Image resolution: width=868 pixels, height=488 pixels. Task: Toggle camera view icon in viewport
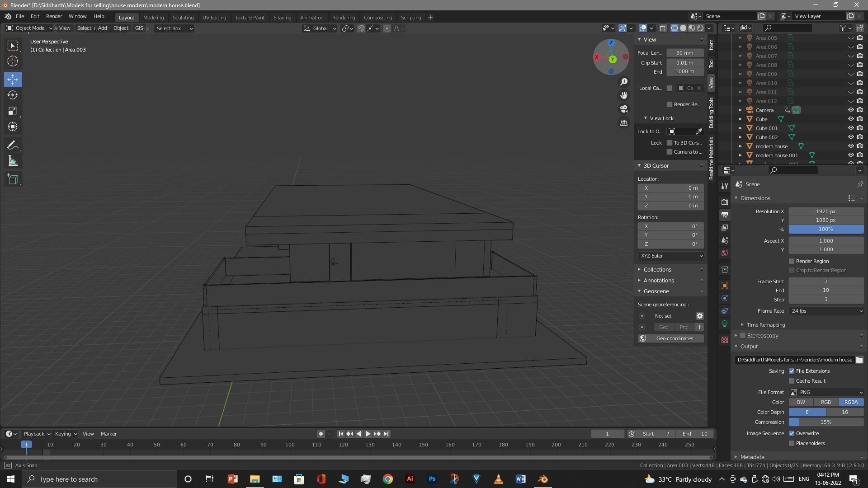click(x=624, y=109)
